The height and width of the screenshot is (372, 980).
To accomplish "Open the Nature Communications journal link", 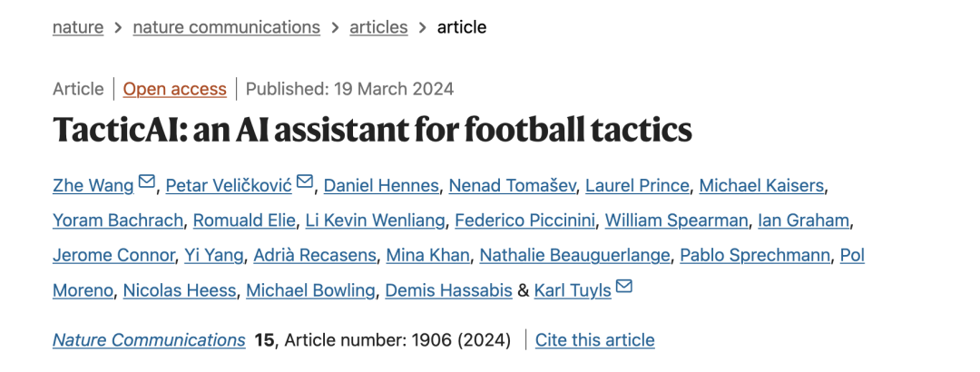I will tap(149, 340).
